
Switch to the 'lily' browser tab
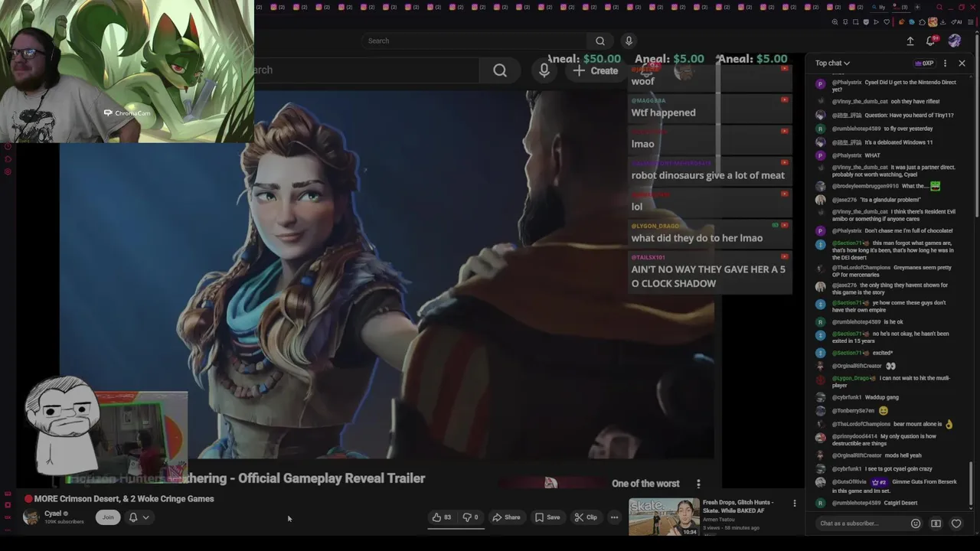click(879, 8)
